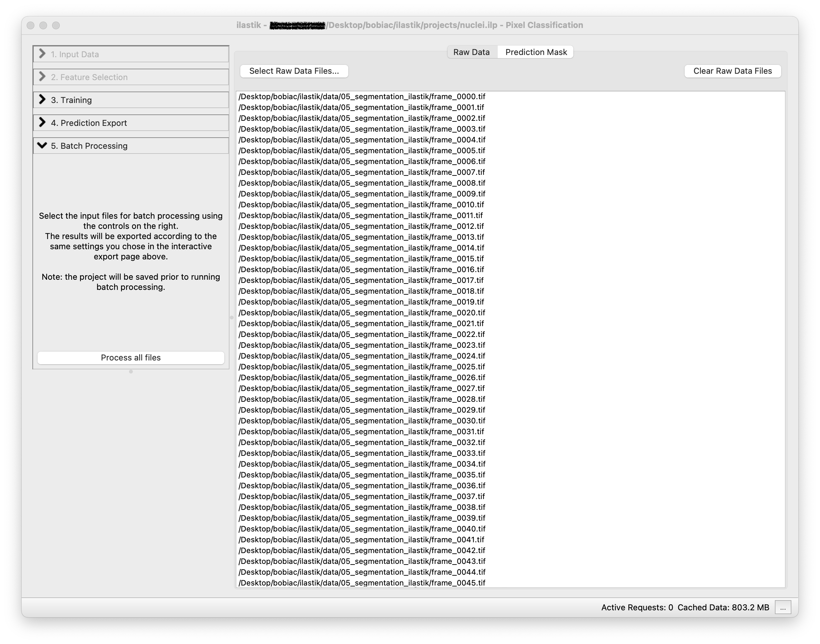
Task: Pick frame_0023.tif from the list
Action: [362, 345]
